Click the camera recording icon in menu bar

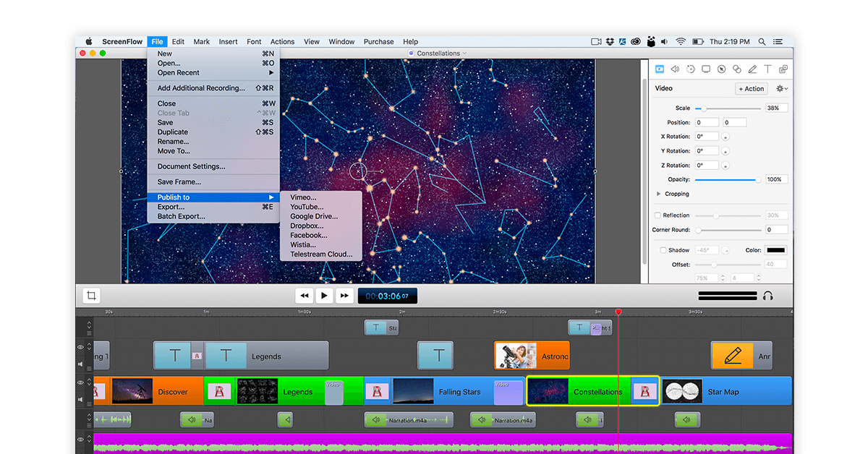597,42
